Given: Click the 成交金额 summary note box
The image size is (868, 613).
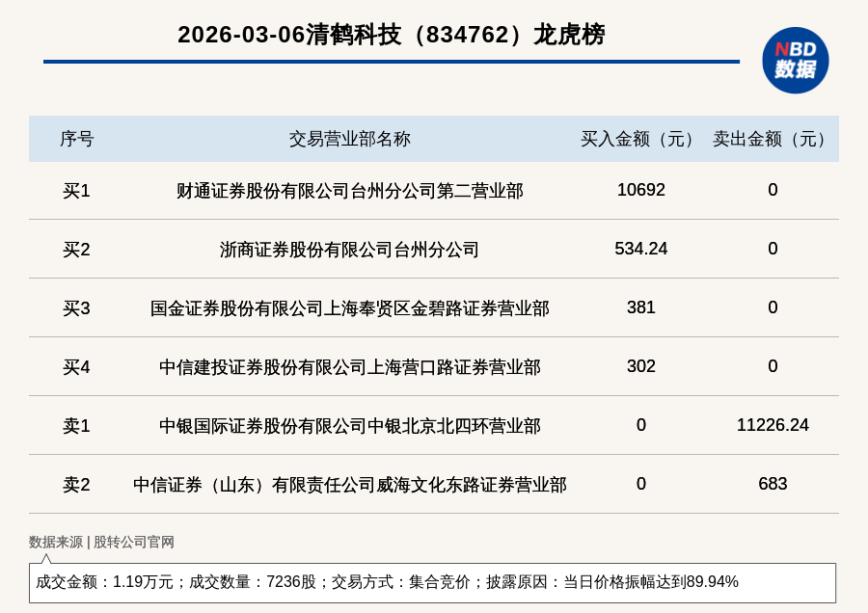Looking at the screenshot, I should [432, 582].
